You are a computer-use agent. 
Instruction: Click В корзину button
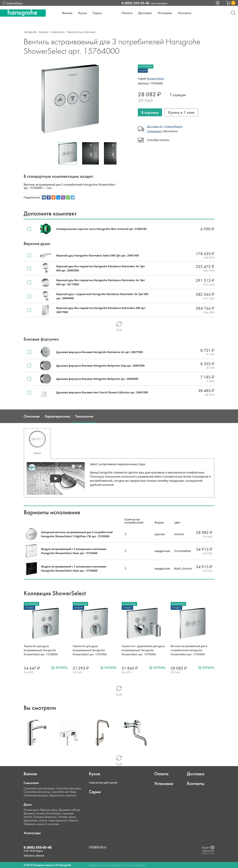(150, 113)
